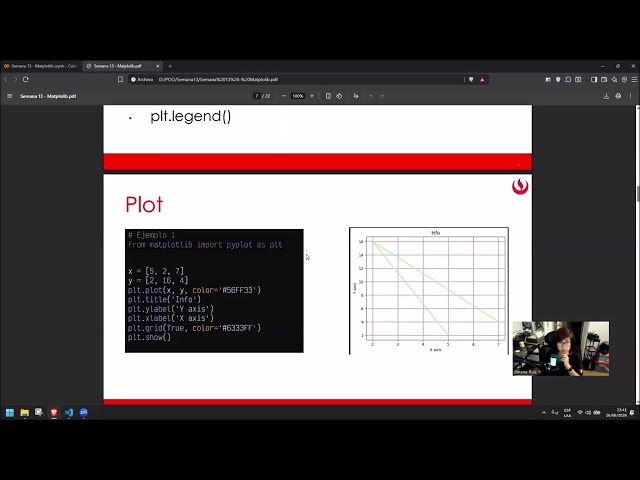The image size is (640, 480).
Task: Expand the system tray hidden icons chevron
Action: click(544, 413)
